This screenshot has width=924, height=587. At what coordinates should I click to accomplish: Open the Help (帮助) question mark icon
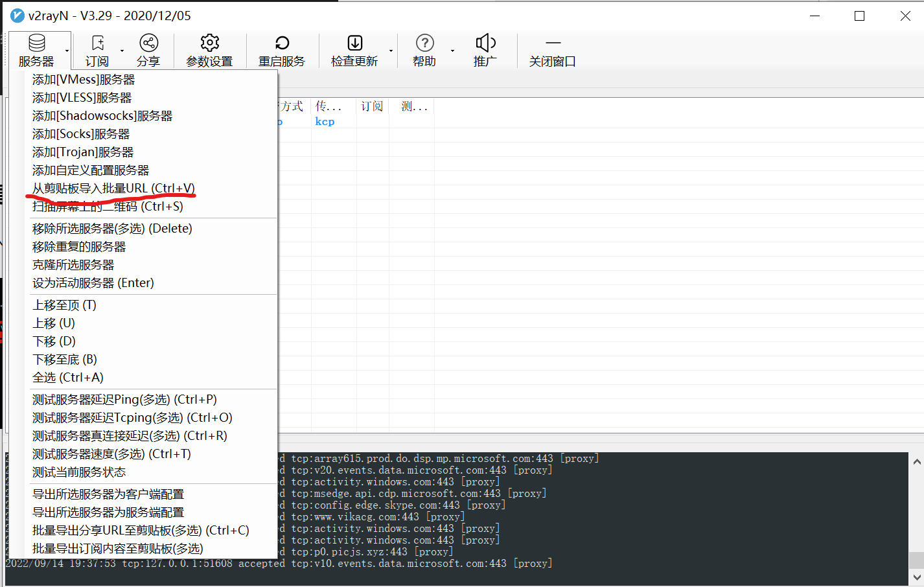tap(424, 43)
